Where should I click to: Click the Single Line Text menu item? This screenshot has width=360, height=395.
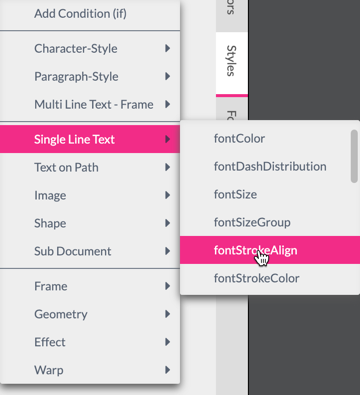pos(90,139)
